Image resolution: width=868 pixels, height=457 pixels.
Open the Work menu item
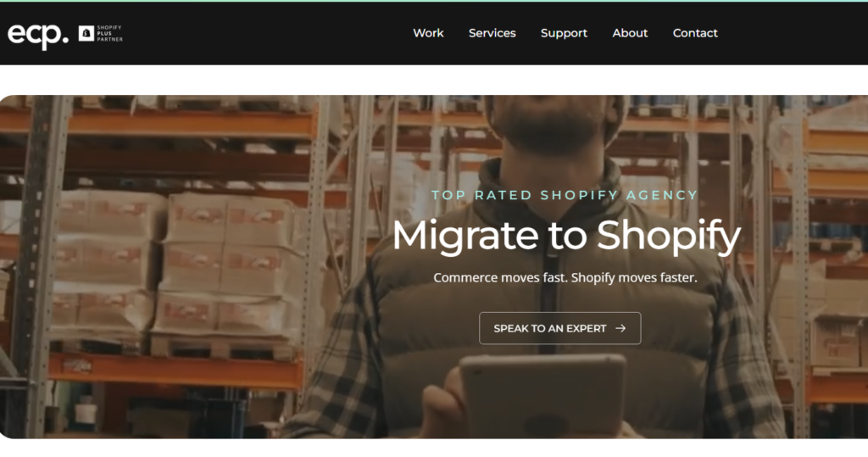428,33
